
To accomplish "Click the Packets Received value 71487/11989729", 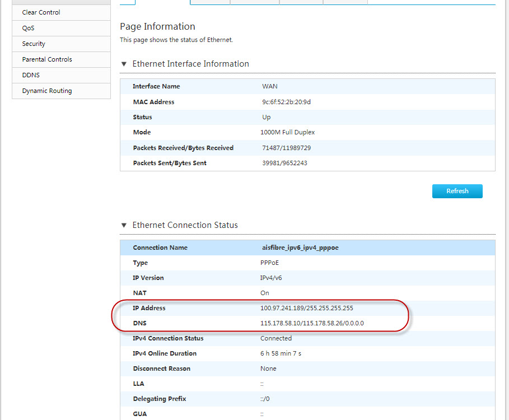I will tap(286, 148).
